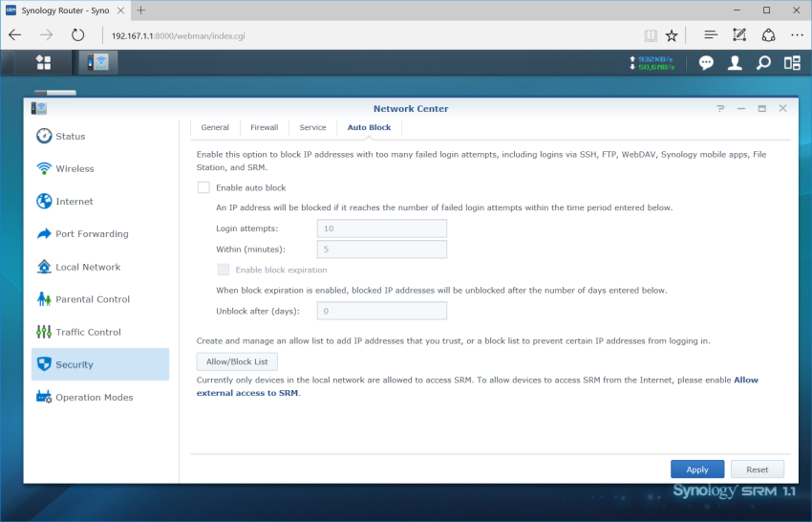Screen dimensions: 812x522
Task: Open the Wireless section label
Action: click(75, 168)
